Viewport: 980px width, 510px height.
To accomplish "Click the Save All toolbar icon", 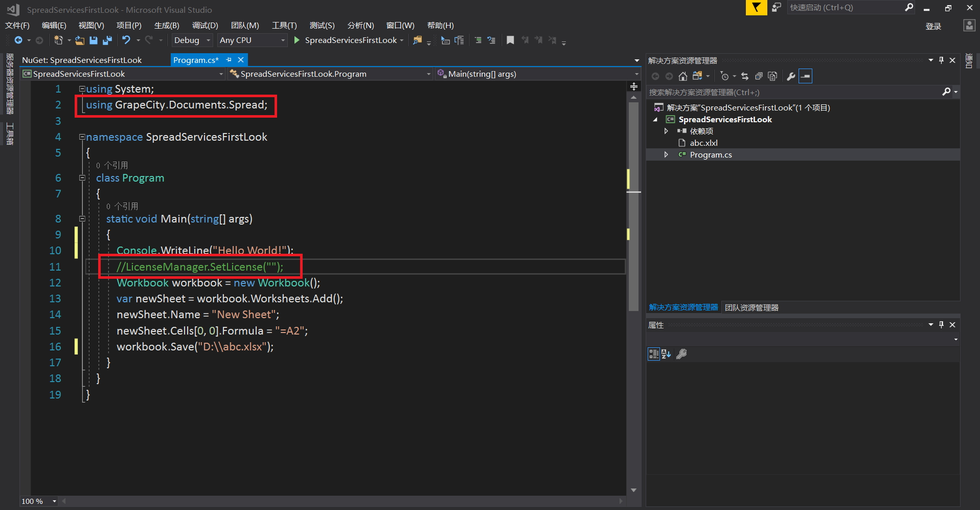I will (x=107, y=40).
